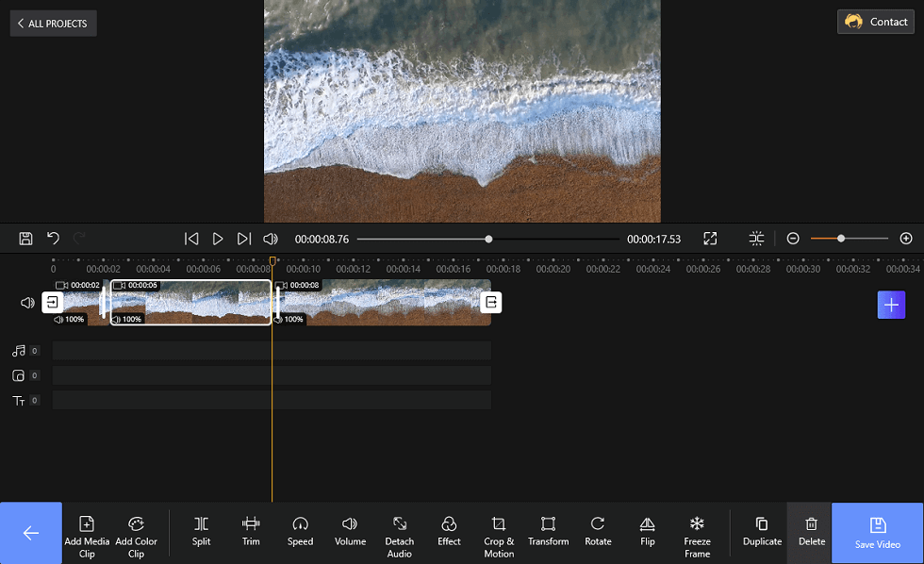Toggle the preview volume speaker
The height and width of the screenshot is (564, 924).
pyautogui.click(x=271, y=239)
